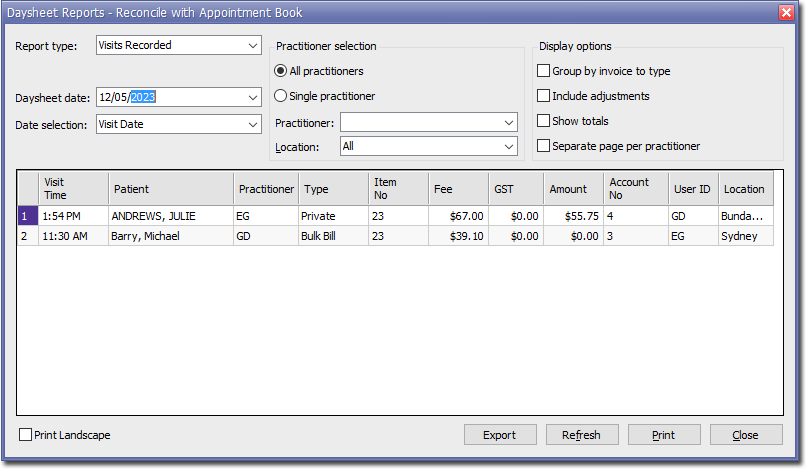Expand the Practitioner dropdown list
806x469 pixels.
click(508, 122)
